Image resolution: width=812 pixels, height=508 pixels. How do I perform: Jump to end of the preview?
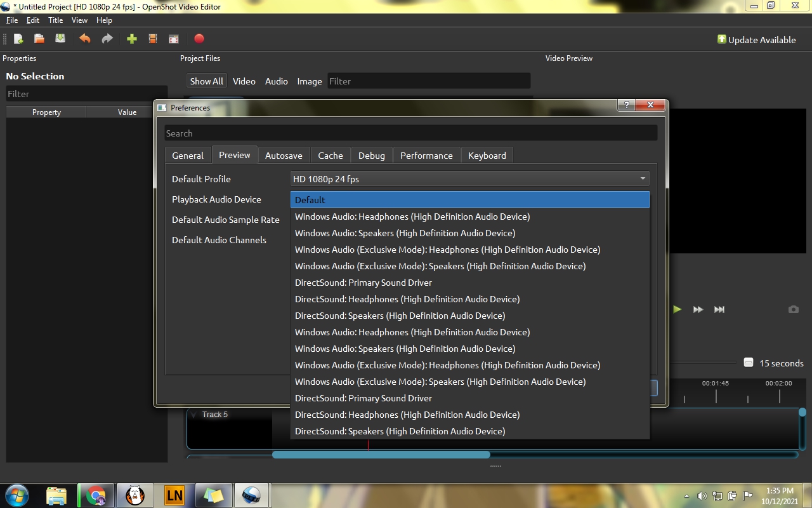pos(719,309)
